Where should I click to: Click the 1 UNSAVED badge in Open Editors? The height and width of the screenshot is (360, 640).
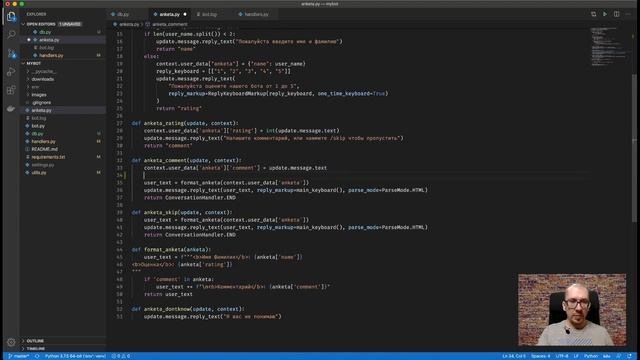click(70, 24)
